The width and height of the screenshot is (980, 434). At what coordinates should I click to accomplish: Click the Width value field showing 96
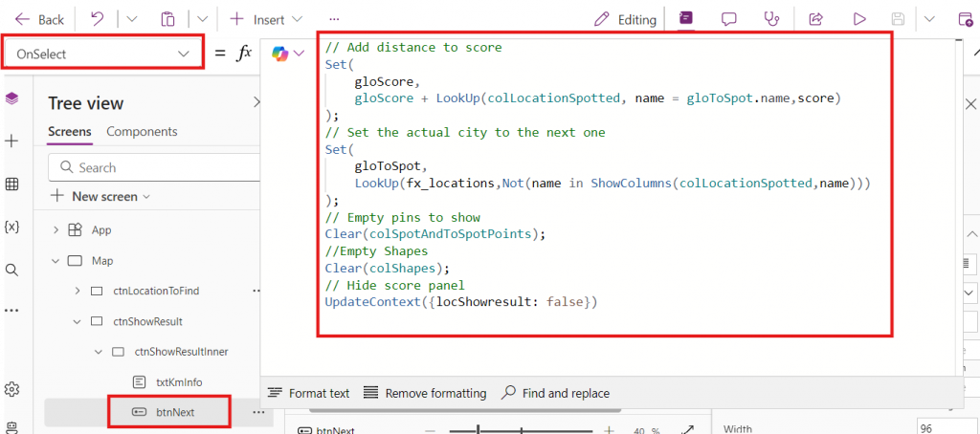point(945,428)
